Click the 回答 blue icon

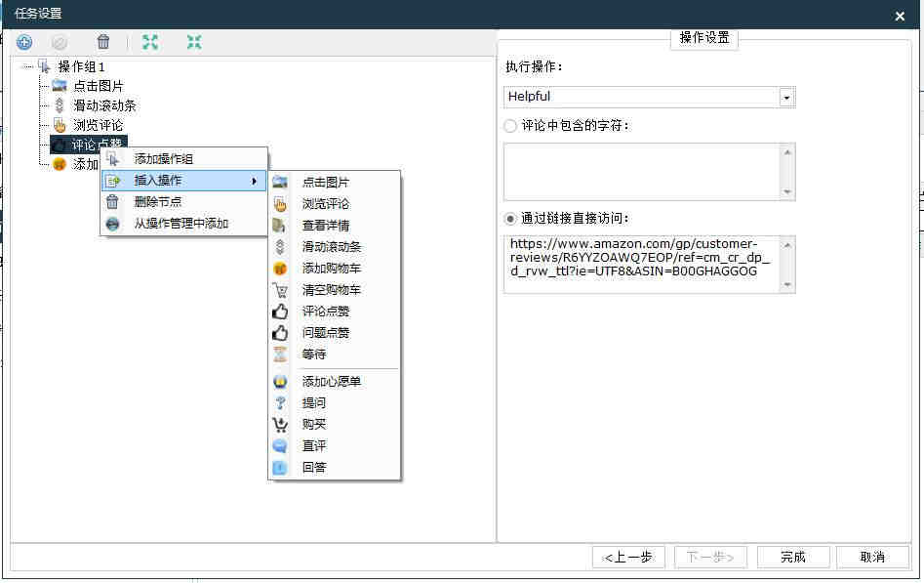[x=280, y=468]
